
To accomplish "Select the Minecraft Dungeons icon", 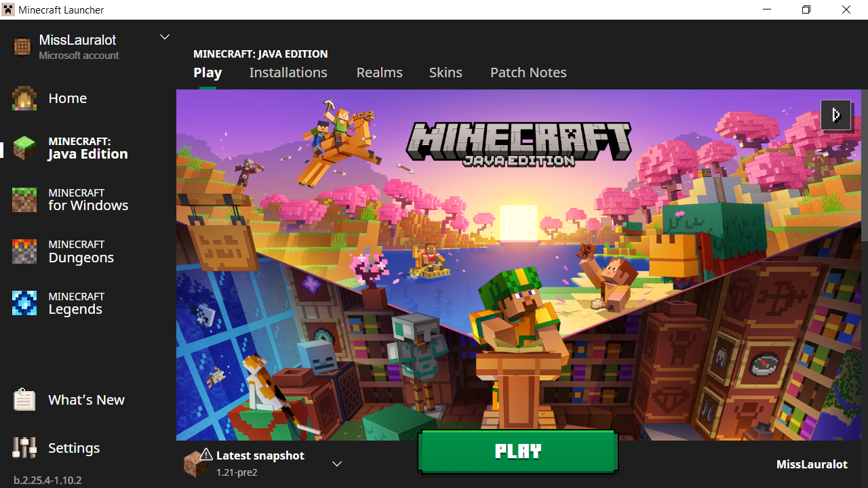I will click(x=24, y=251).
